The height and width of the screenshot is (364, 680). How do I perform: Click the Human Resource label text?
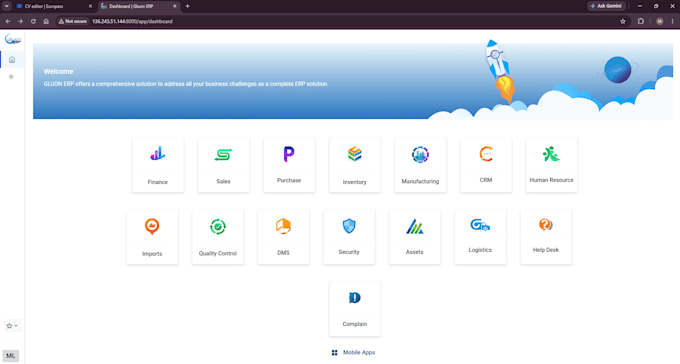point(551,180)
